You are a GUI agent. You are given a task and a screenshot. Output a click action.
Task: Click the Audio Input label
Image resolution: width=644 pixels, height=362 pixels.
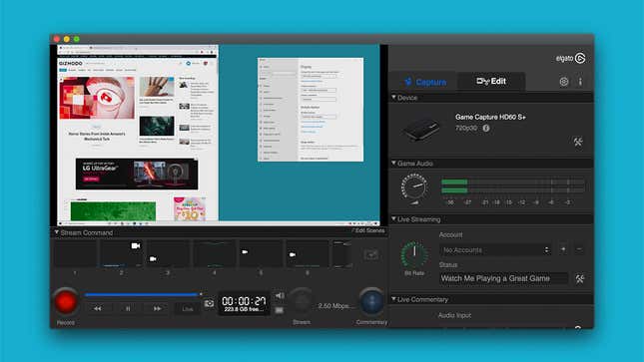pos(454,315)
